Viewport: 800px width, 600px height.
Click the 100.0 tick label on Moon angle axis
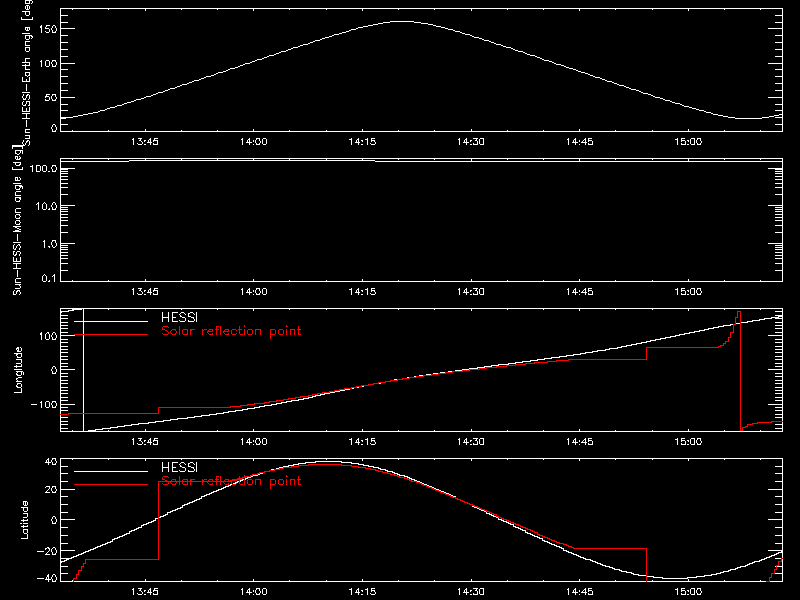coord(43,168)
